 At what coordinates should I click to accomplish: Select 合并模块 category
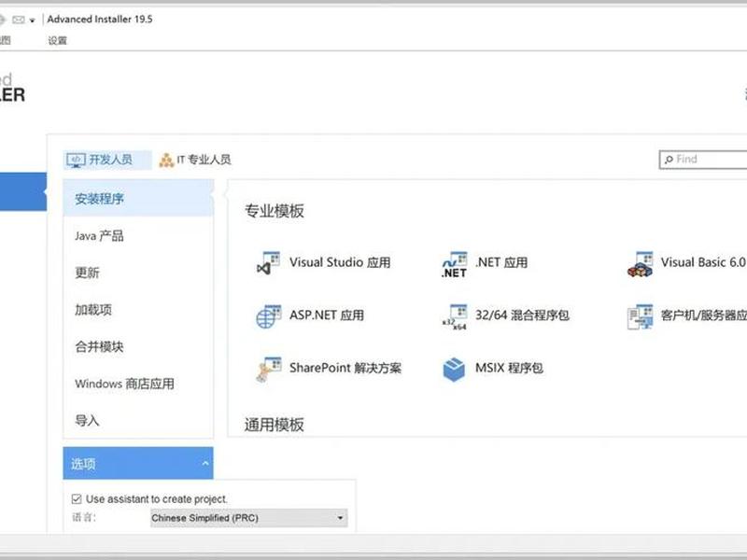tap(138, 346)
